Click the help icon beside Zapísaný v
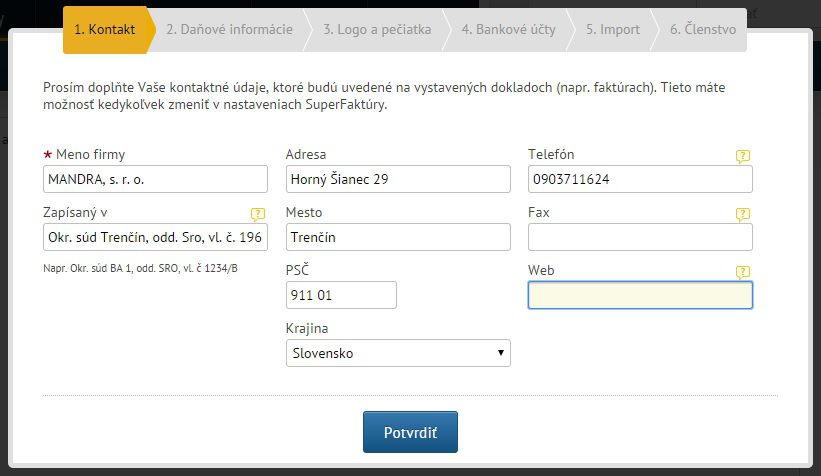Viewport: 821px width, 476px height. [258, 214]
